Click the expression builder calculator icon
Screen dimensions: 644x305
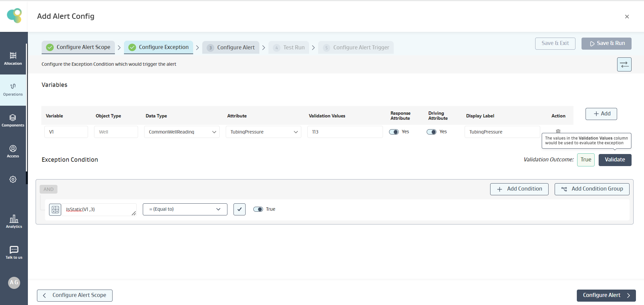tap(55, 209)
